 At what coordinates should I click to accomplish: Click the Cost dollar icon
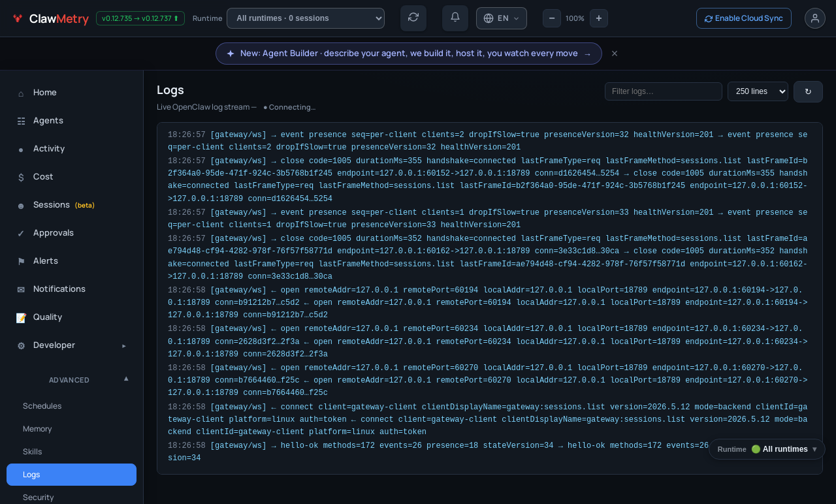(21, 178)
